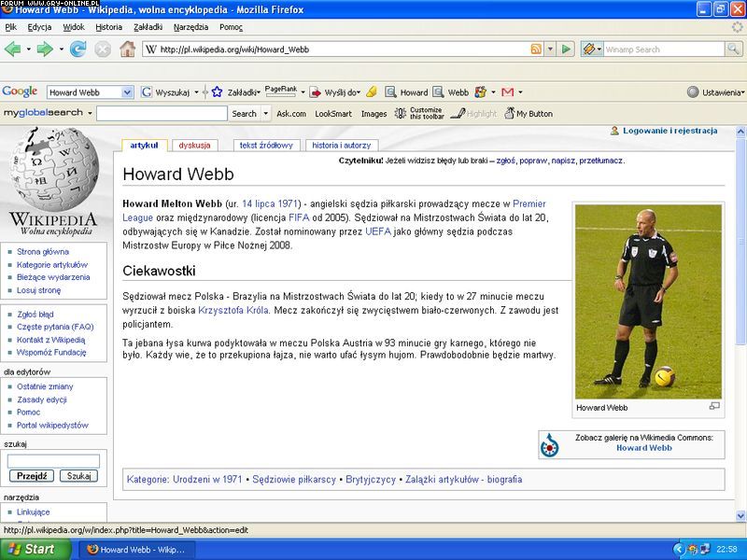Go forward with the green Forward arrow
This screenshot has height=560, width=747.
point(45,49)
